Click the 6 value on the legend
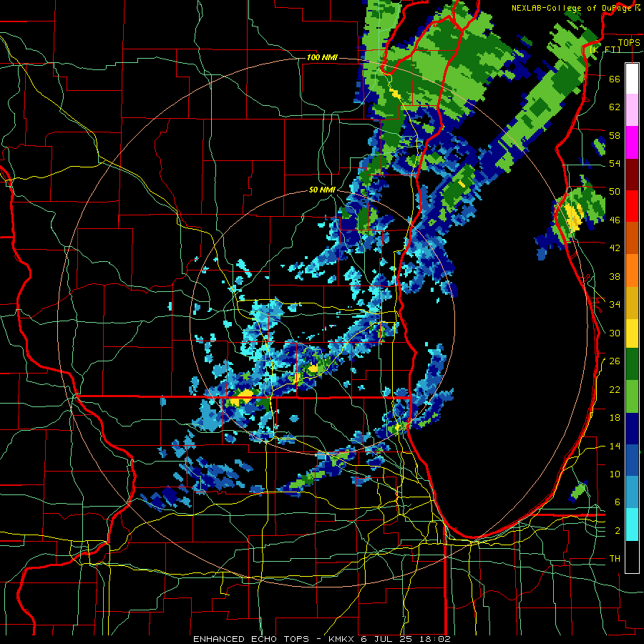The height and width of the screenshot is (644, 644). click(x=617, y=502)
